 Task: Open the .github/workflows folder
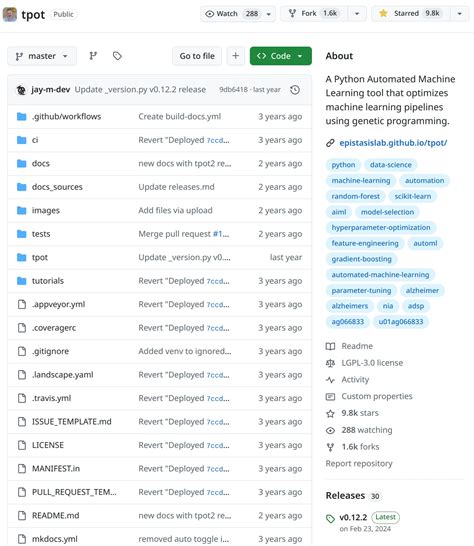click(67, 117)
